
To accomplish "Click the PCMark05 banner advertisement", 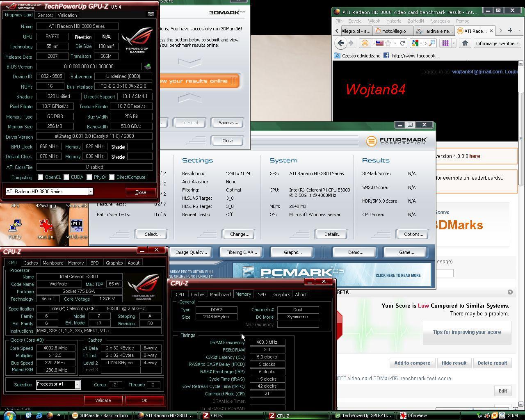I will [331, 274].
